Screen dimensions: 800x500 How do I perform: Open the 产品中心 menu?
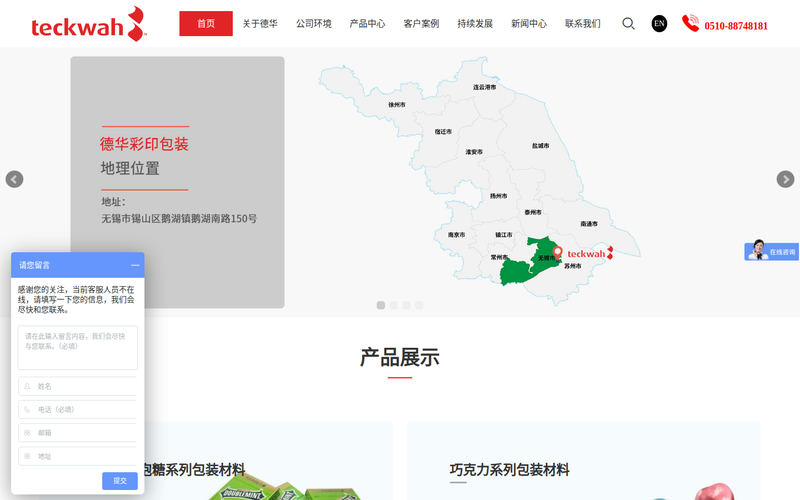367,23
